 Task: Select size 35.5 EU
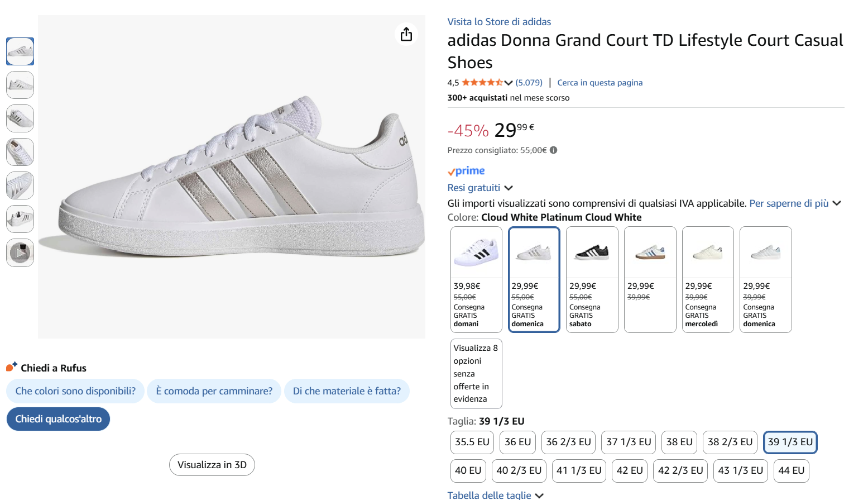coord(472,442)
